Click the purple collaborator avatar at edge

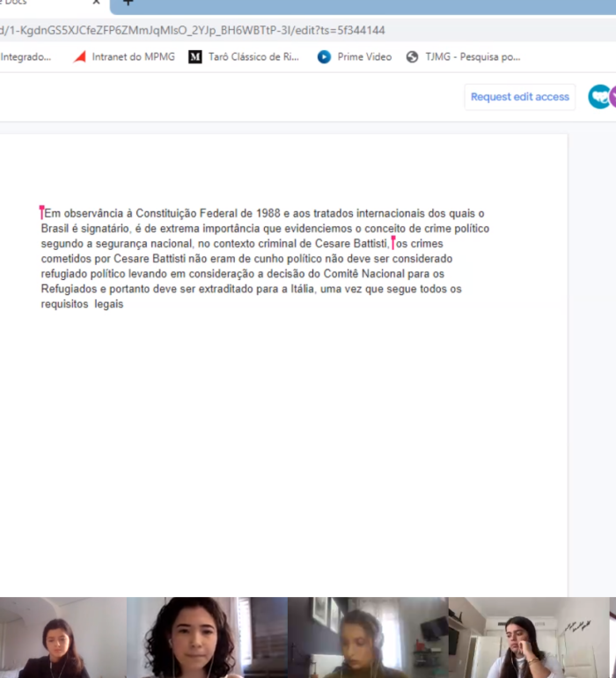tap(612, 97)
